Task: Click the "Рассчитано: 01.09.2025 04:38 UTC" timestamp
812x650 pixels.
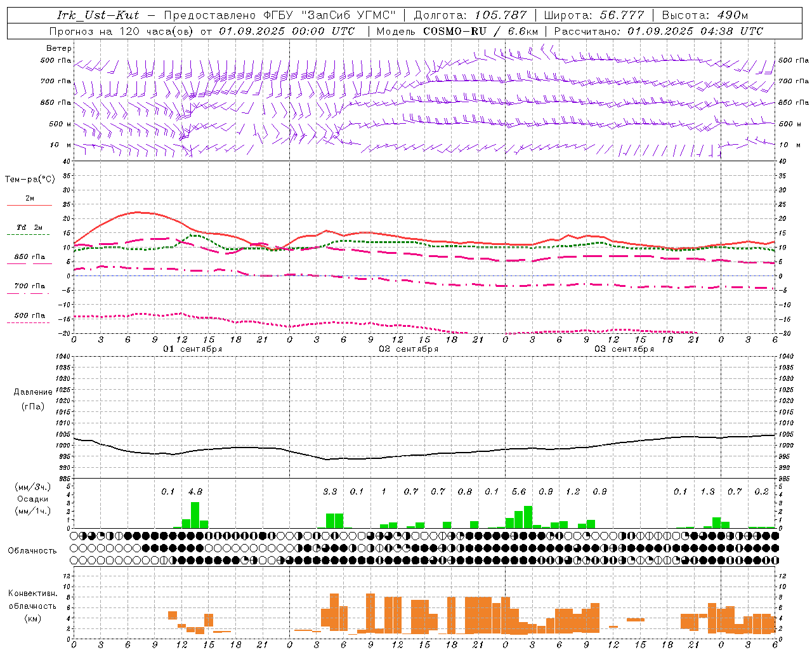Action: click(x=658, y=31)
